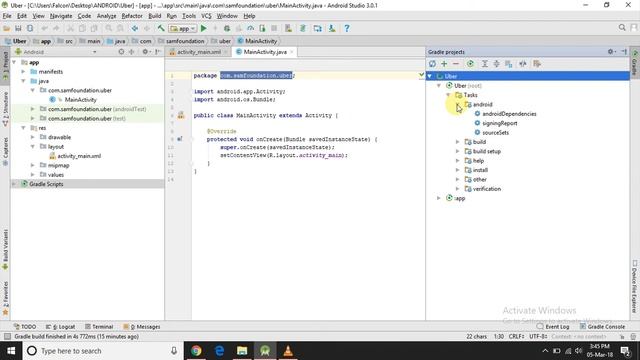Toggle the Device File Explorer side button
The height and width of the screenshot is (360, 640).
634,286
